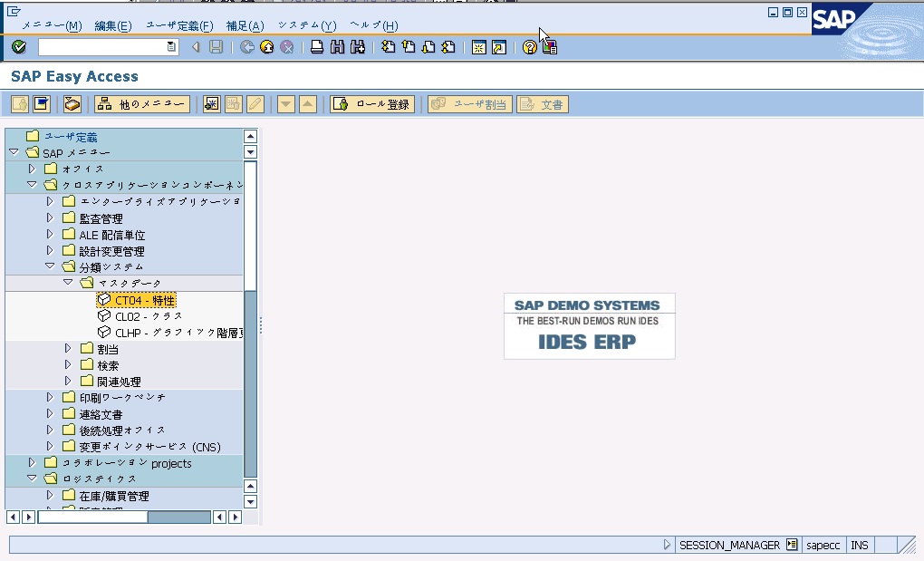Open the ヘルプ(H) menu
This screenshot has width=924, height=561.
coord(374,25)
